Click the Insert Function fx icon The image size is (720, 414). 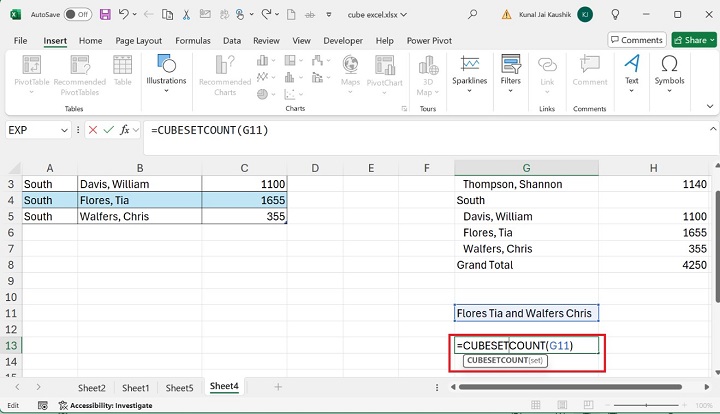[x=126, y=130]
